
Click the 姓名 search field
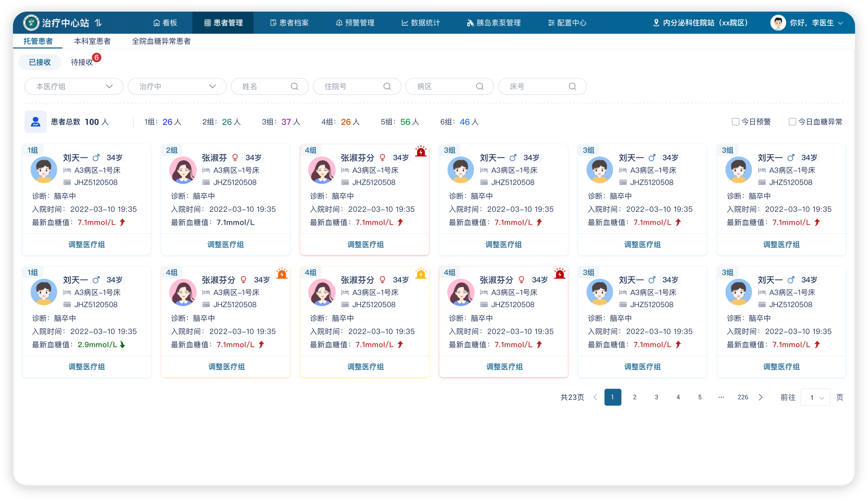coord(270,87)
